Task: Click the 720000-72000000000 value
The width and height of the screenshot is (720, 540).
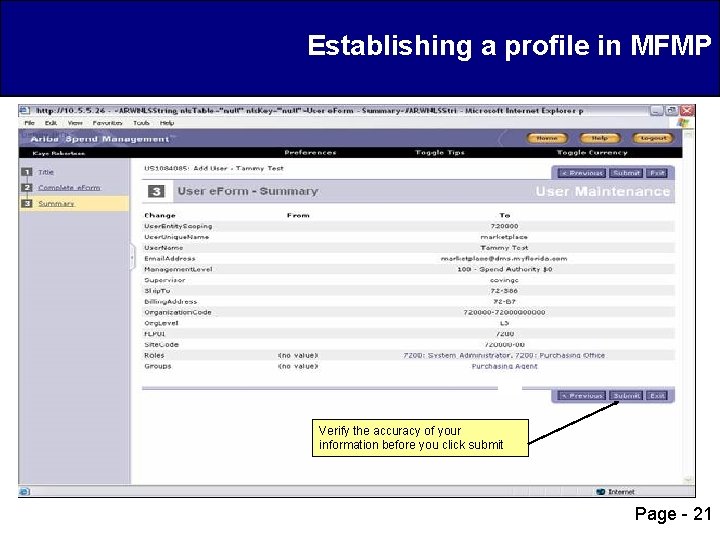Action: pyautogui.click(x=504, y=312)
